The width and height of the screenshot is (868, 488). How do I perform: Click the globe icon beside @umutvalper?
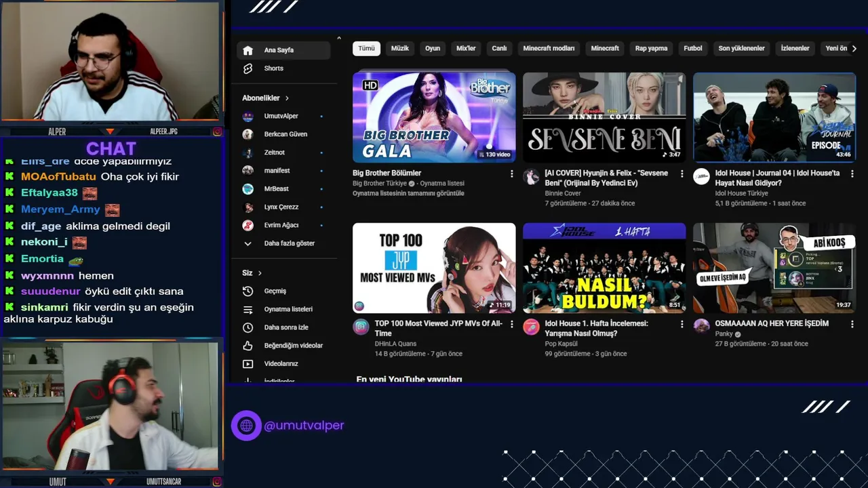click(x=246, y=426)
